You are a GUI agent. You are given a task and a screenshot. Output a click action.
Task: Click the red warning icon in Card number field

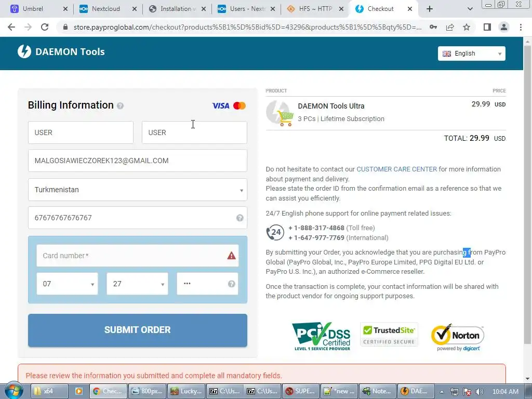pos(231,256)
